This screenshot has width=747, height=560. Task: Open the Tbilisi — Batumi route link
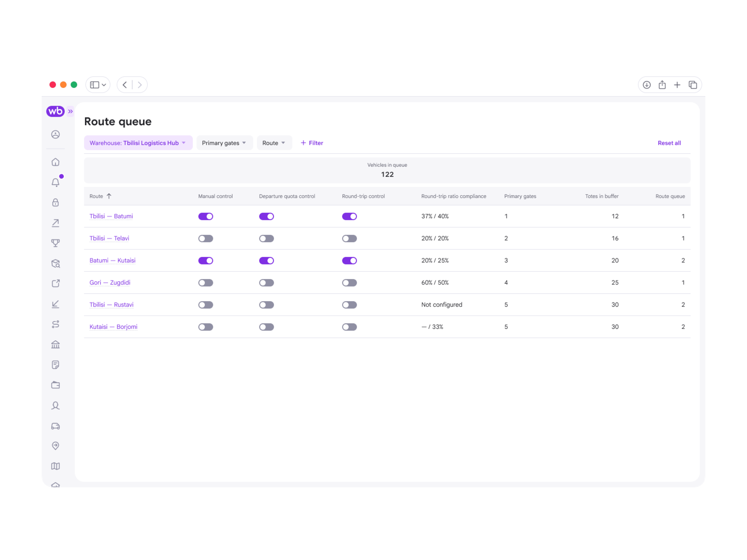[111, 216]
